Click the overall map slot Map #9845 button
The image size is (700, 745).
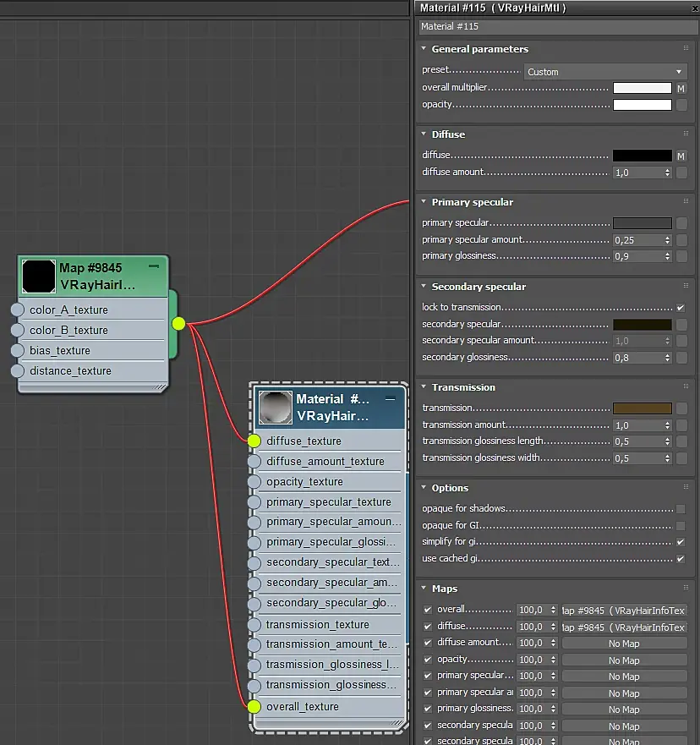tap(625, 610)
